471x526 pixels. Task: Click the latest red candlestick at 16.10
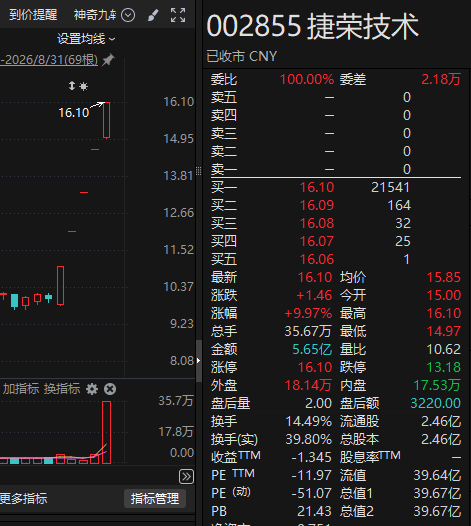tap(106, 120)
